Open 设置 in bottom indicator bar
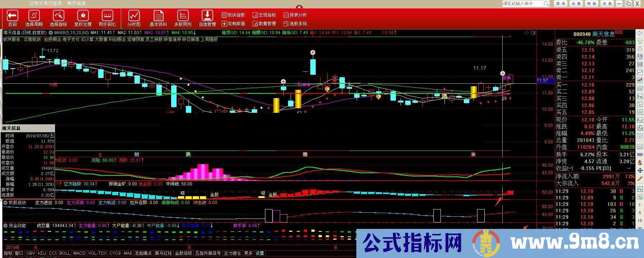 click(260, 253)
